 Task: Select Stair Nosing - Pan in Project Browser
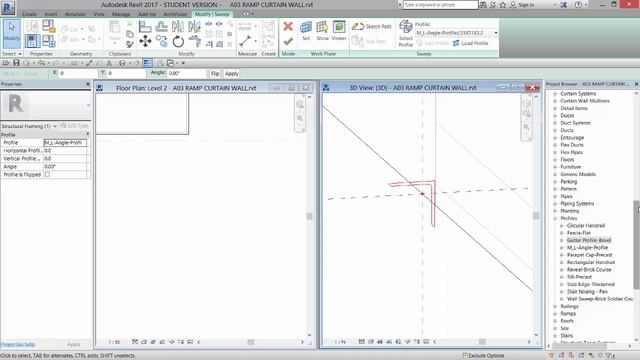tap(587, 292)
